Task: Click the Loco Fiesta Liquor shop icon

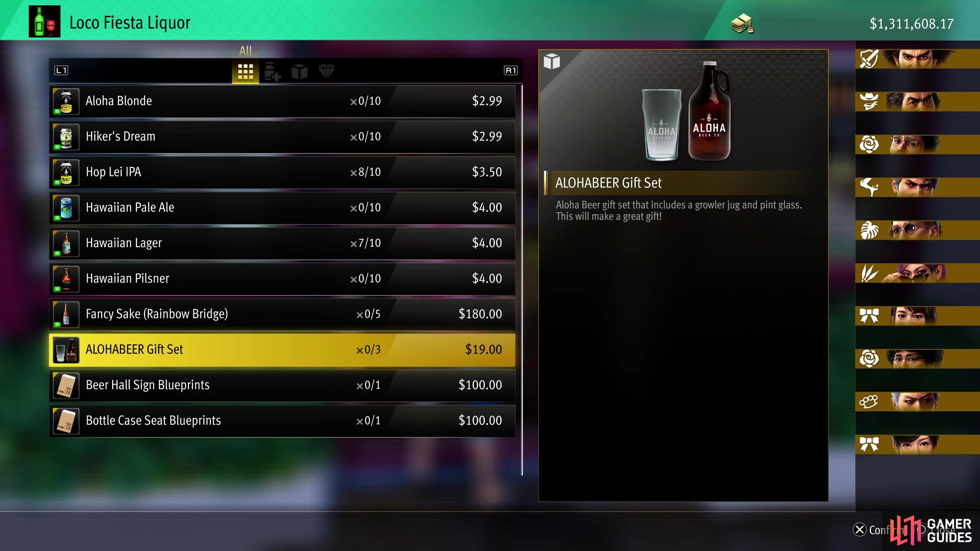Action: pyautogui.click(x=44, y=21)
